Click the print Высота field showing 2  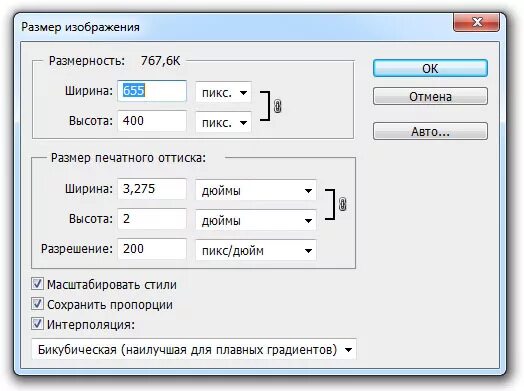point(152,219)
